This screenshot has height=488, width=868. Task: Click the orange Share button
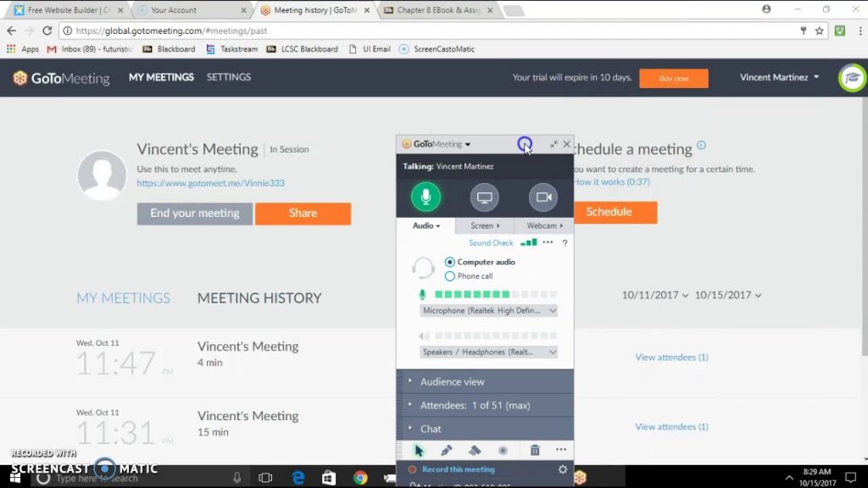[x=303, y=213]
